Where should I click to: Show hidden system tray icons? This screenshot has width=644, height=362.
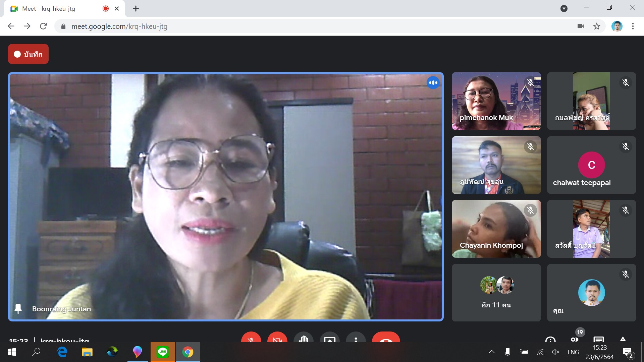(491, 352)
